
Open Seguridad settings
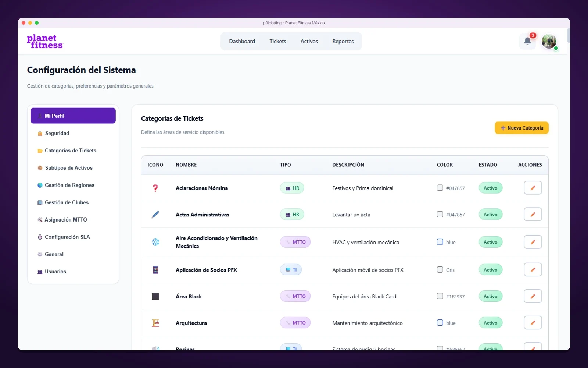pyautogui.click(x=73, y=133)
